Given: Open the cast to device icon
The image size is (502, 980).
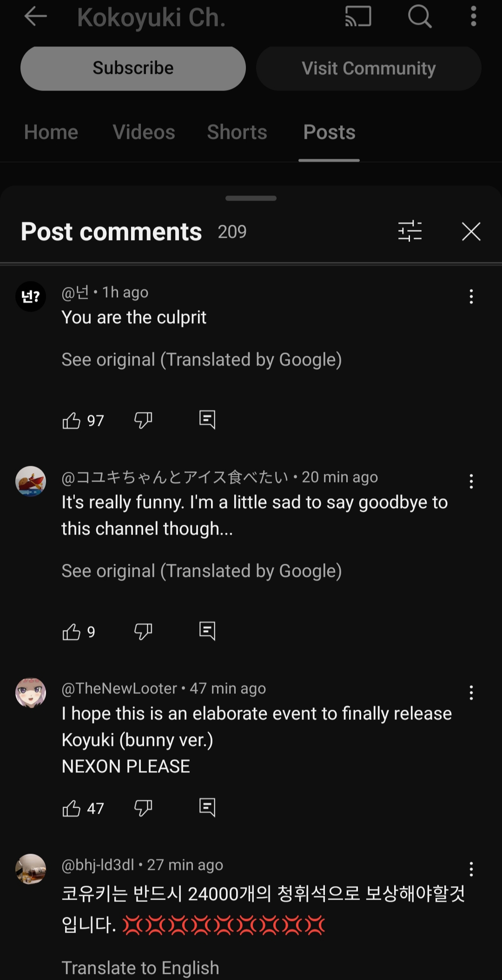Looking at the screenshot, I should [358, 17].
